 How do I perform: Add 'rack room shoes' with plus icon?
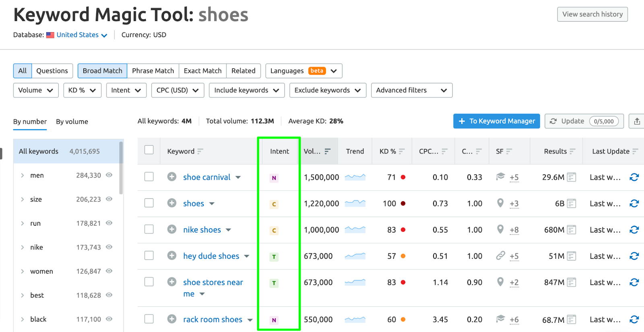pos(172,319)
